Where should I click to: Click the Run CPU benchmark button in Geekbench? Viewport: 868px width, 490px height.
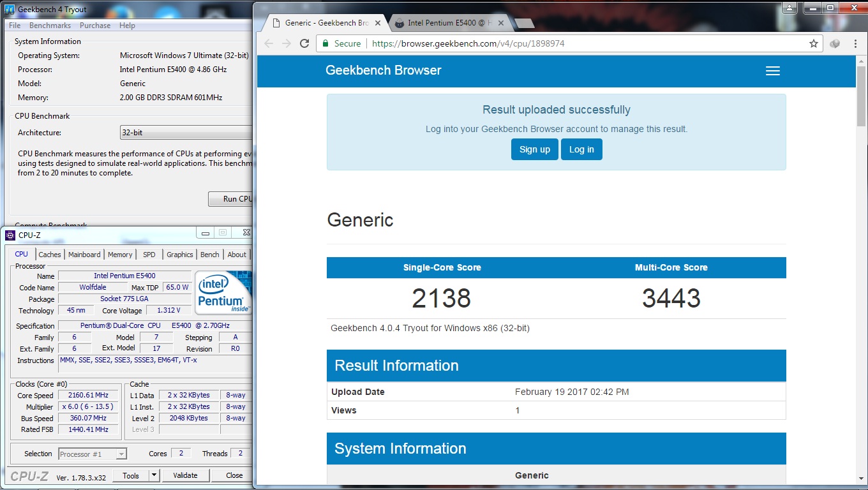(230, 199)
